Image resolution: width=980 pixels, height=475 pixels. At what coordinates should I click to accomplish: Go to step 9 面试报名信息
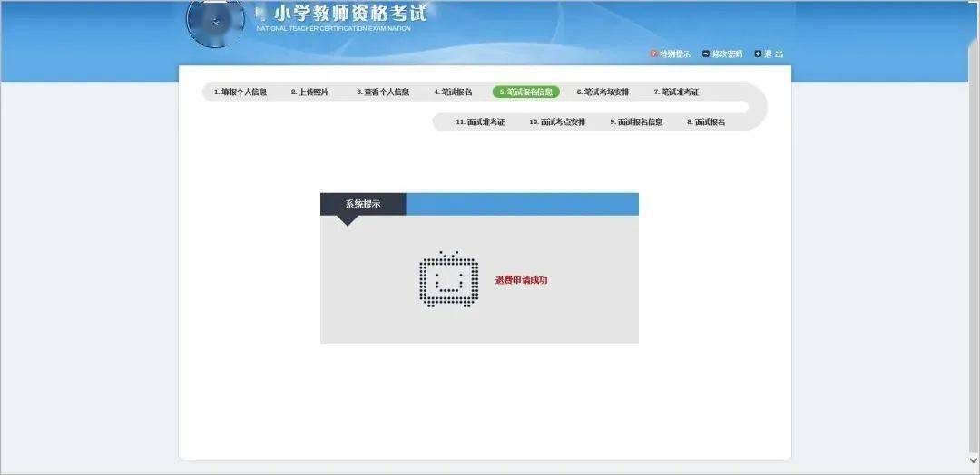[x=637, y=121]
